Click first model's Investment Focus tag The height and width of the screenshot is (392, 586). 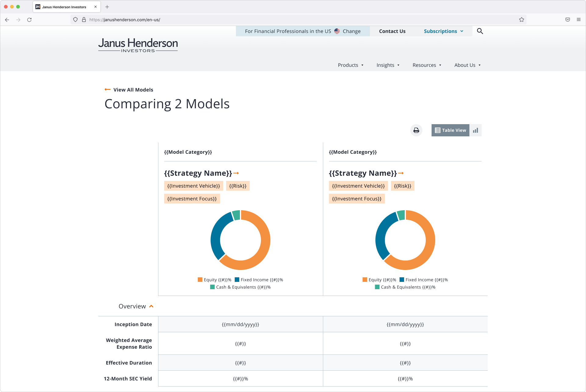coord(192,199)
